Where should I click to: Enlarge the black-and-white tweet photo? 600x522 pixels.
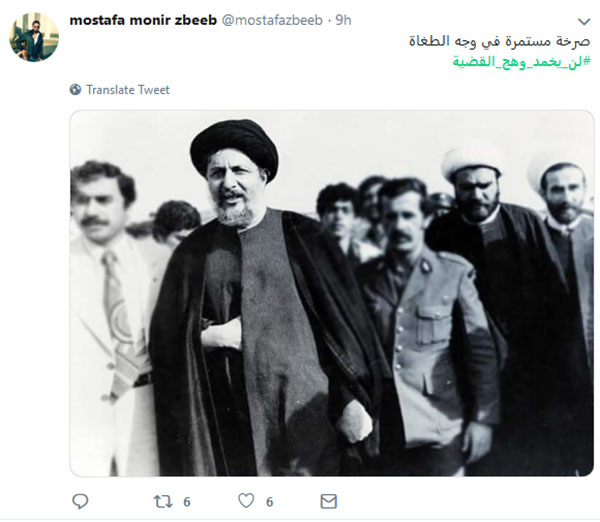coord(332,293)
